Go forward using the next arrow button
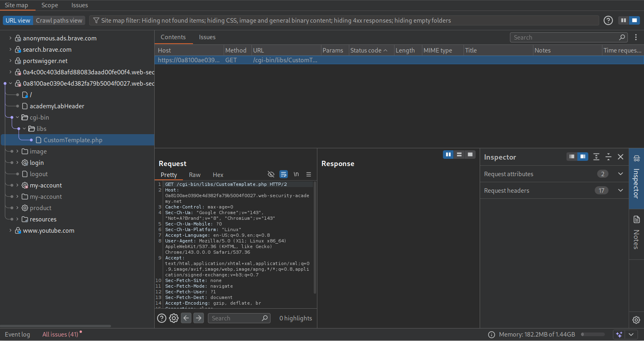Viewport: 644px width, 341px height. pos(199,318)
